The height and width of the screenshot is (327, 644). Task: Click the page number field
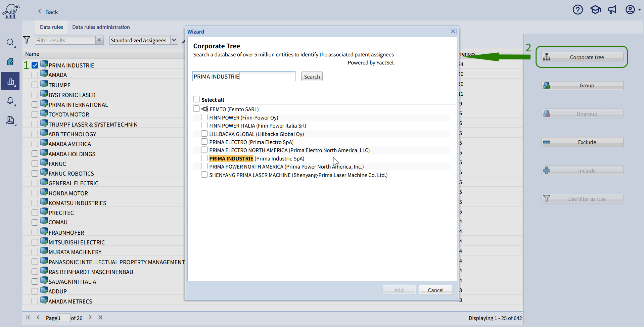64,318
